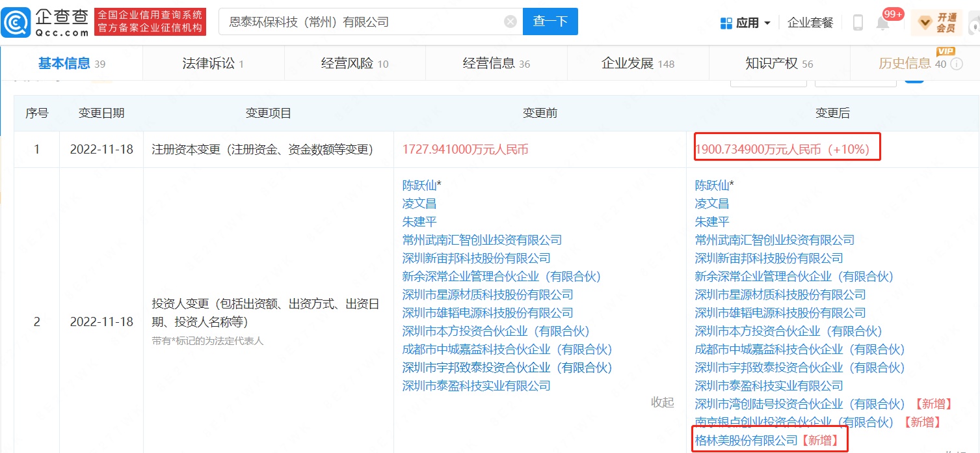Open 深圳市雄韬电源科技股份有限公司 in 变更前 column
Image resolution: width=980 pixels, height=453 pixels.
click(488, 313)
